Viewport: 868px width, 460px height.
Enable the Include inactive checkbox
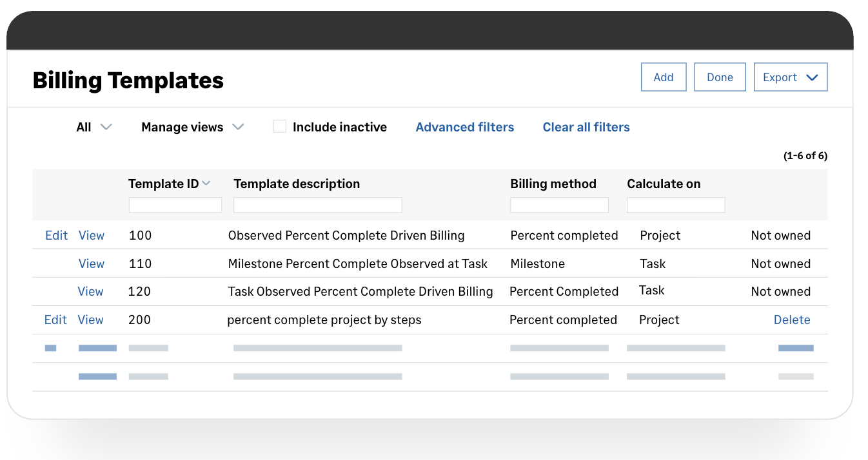tap(279, 126)
